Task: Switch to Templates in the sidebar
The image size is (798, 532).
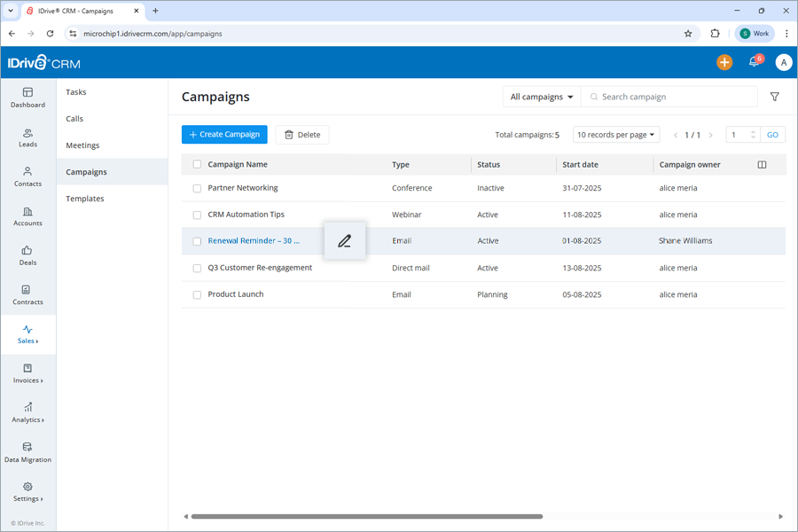Action: 84,198
